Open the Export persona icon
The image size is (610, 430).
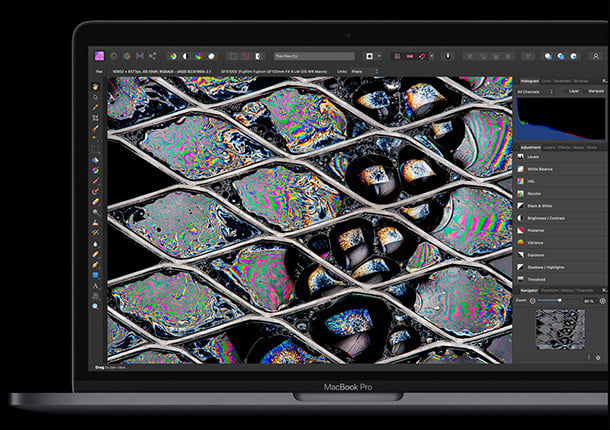[x=152, y=56]
